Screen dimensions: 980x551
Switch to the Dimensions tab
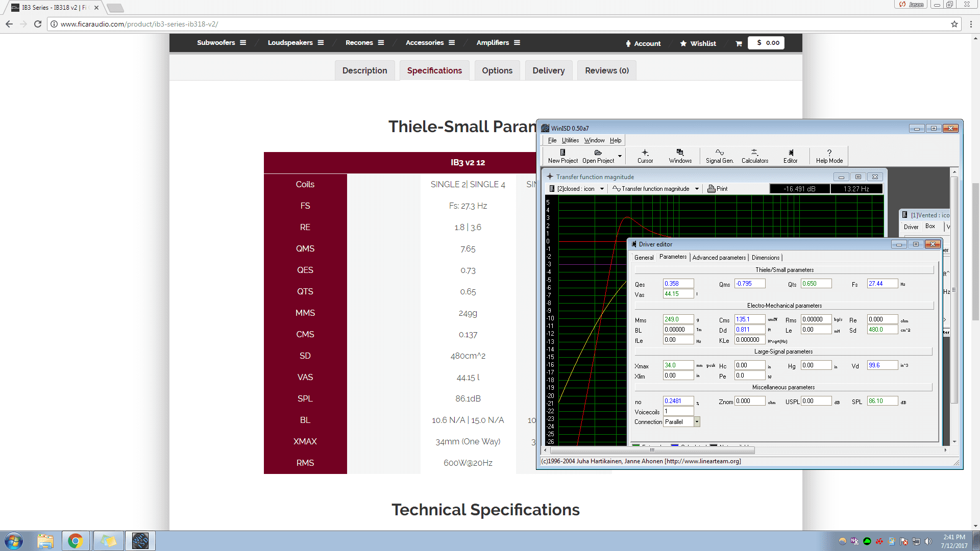pyautogui.click(x=766, y=258)
